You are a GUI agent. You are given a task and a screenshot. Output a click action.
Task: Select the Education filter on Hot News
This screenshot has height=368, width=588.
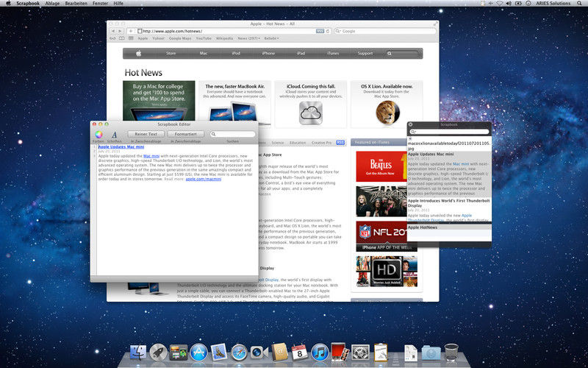[x=298, y=143]
